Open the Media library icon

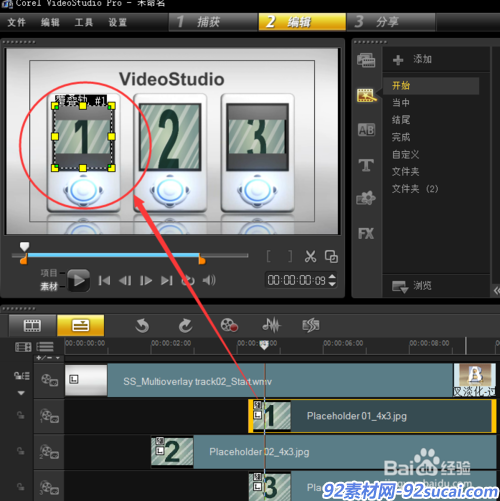pyautogui.click(x=366, y=60)
